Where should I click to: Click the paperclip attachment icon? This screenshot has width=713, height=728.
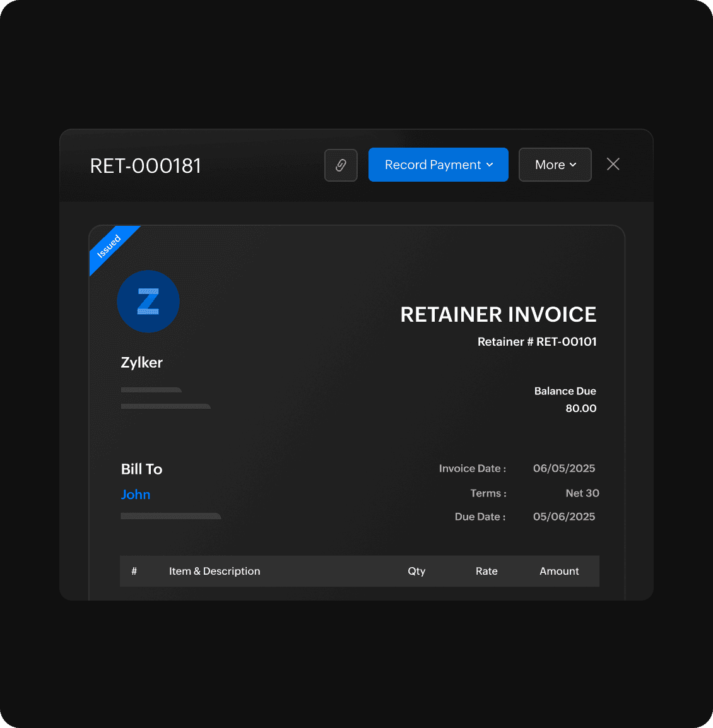pos(341,165)
